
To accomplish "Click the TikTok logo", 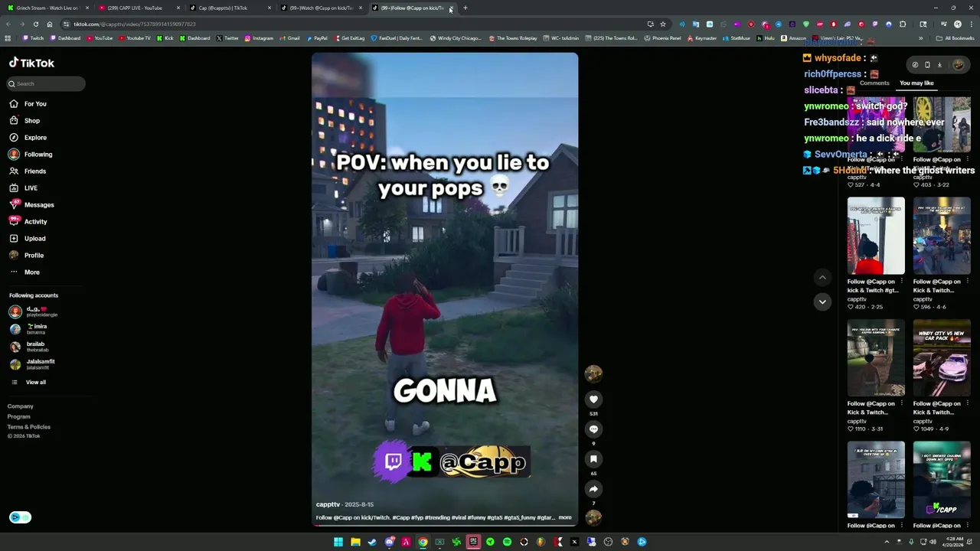I will pyautogui.click(x=31, y=63).
